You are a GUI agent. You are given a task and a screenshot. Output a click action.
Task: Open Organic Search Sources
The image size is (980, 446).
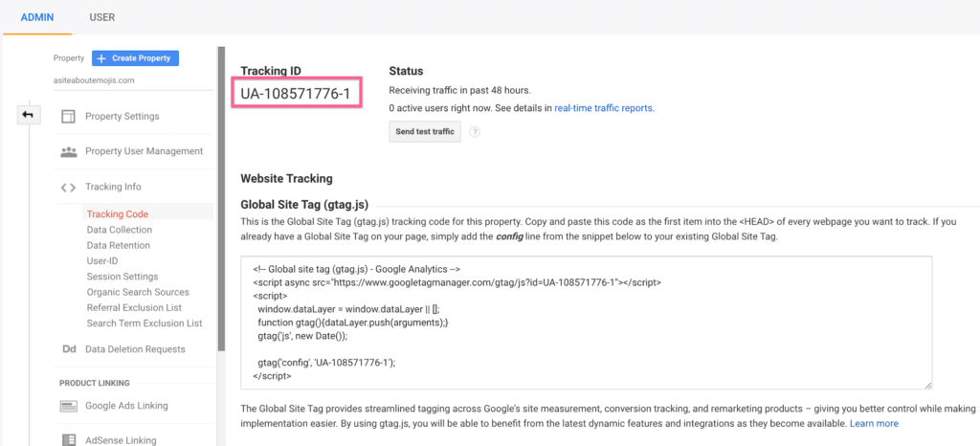pyautogui.click(x=138, y=292)
